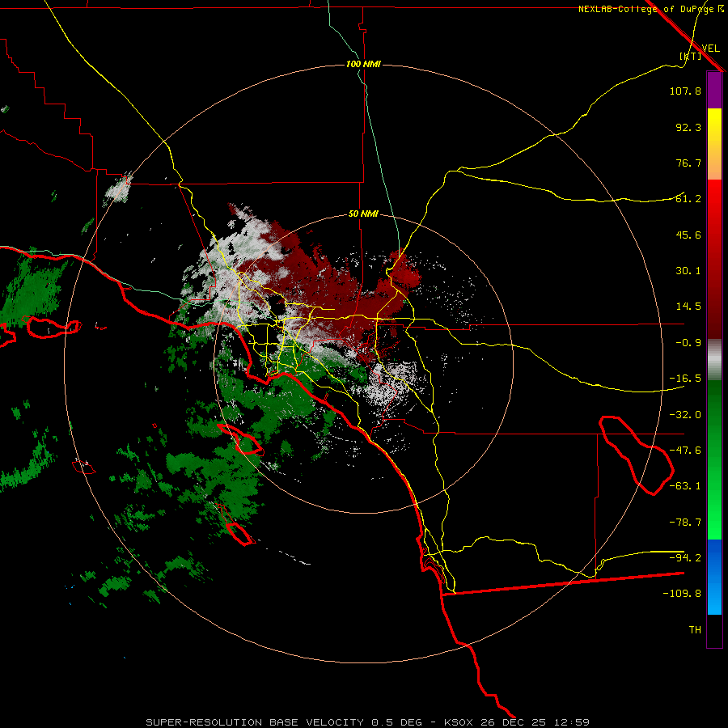
Task: Click the -78.7 velocity scale value
Action: [x=685, y=523]
